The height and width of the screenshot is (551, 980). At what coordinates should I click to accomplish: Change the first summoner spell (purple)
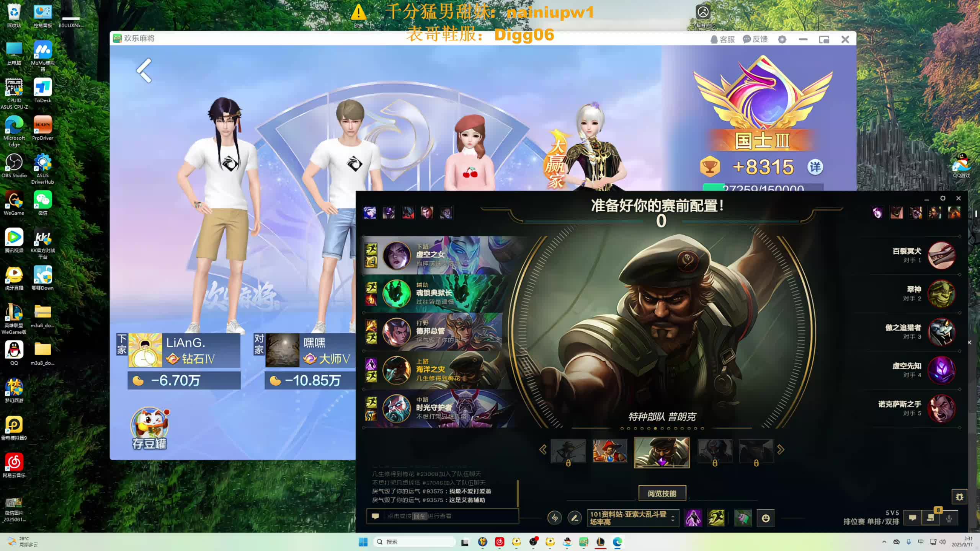pos(693,518)
